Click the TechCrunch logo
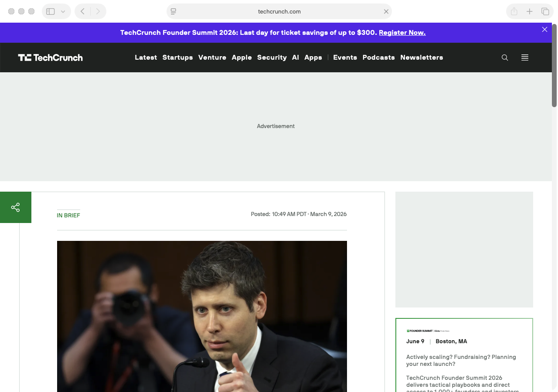This screenshot has height=392, width=558. click(x=50, y=57)
